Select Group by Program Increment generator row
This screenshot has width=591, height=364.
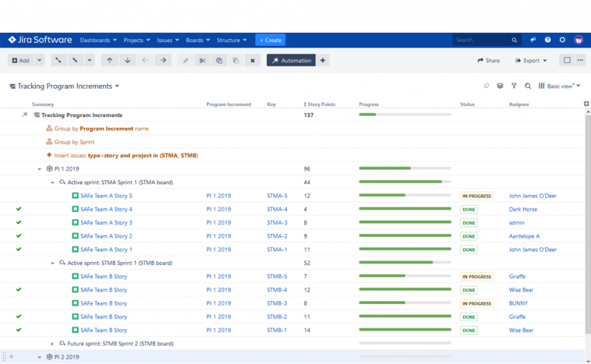[x=292, y=128]
